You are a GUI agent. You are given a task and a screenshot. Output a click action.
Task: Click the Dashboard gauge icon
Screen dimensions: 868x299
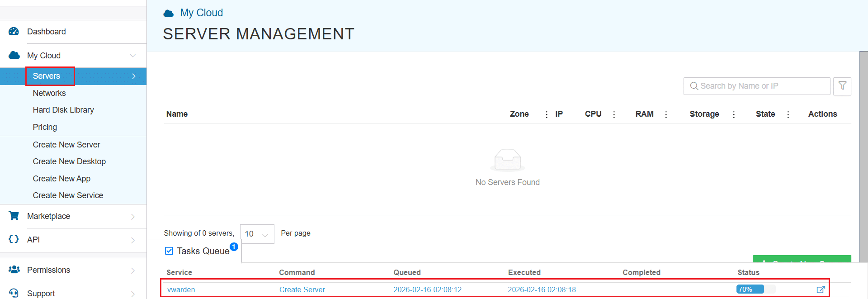14,31
